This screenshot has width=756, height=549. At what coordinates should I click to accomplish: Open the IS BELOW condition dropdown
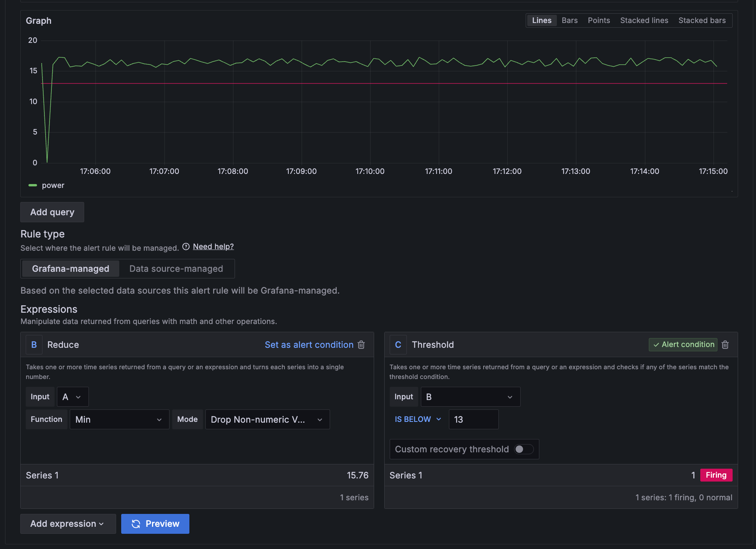click(418, 420)
